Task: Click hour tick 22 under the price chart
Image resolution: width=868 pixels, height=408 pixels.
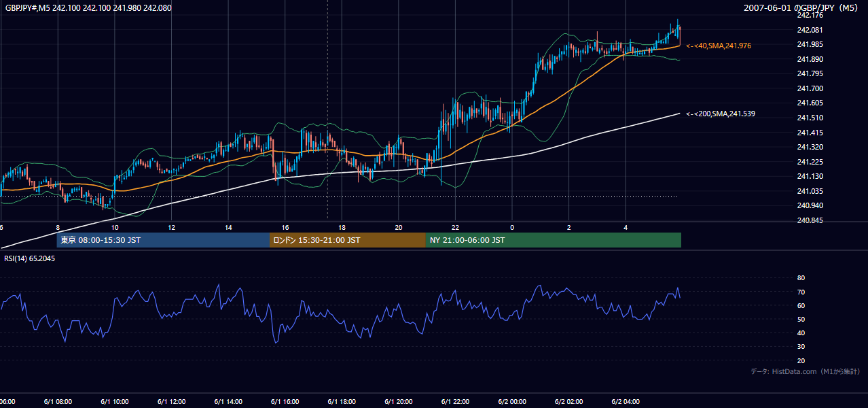Action: pos(455,228)
